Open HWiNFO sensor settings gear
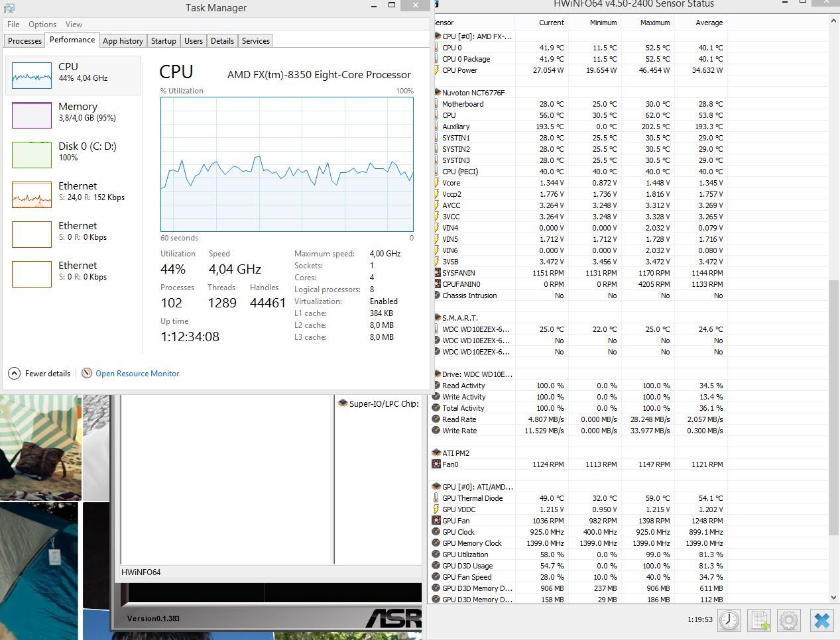This screenshot has height=640, width=840. [x=789, y=621]
